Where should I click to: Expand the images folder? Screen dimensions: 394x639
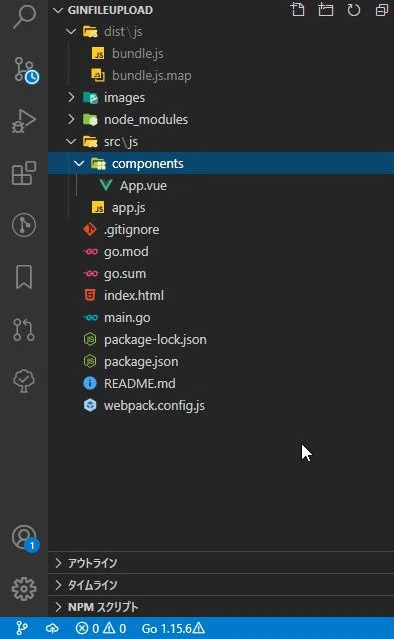tap(71, 97)
